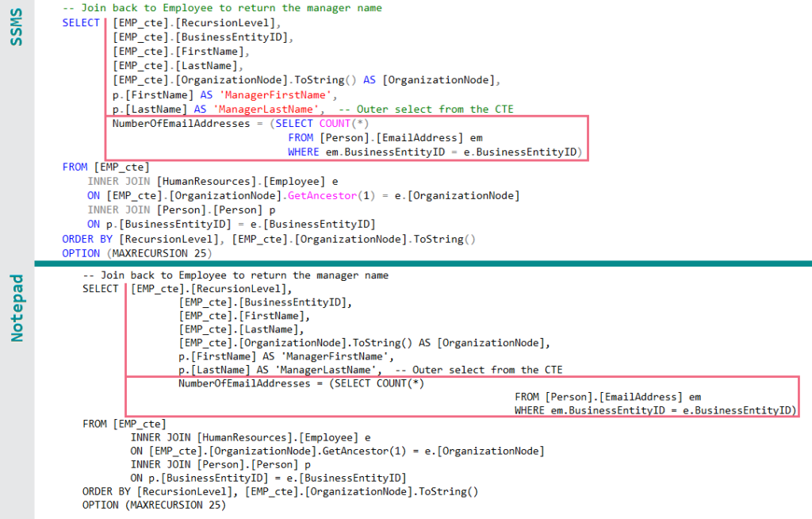Click [EMP_cte].[LastName] line in SSMS pane
This screenshot has width=812, height=519.
pyautogui.click(x=178, y=66)
